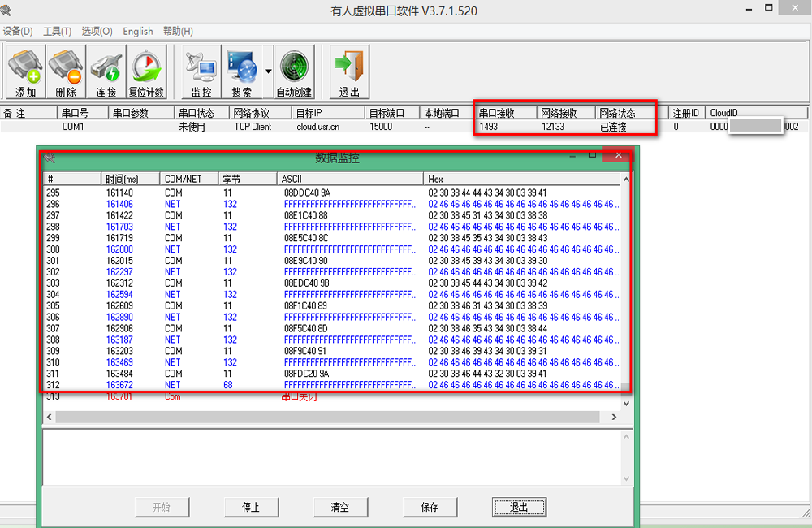Click the 自动创建 auto-create icon
Image resolution: width=812 pixels, height=528 pixels.
coord(294,71)
